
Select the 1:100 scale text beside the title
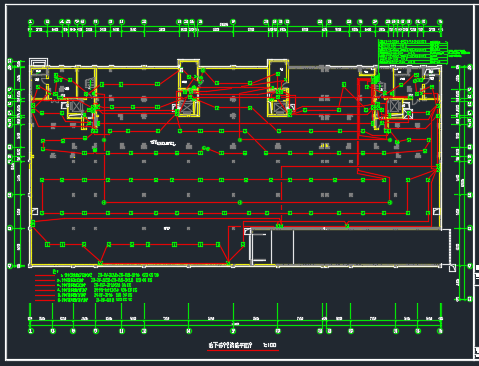click(x=270, y=345)
